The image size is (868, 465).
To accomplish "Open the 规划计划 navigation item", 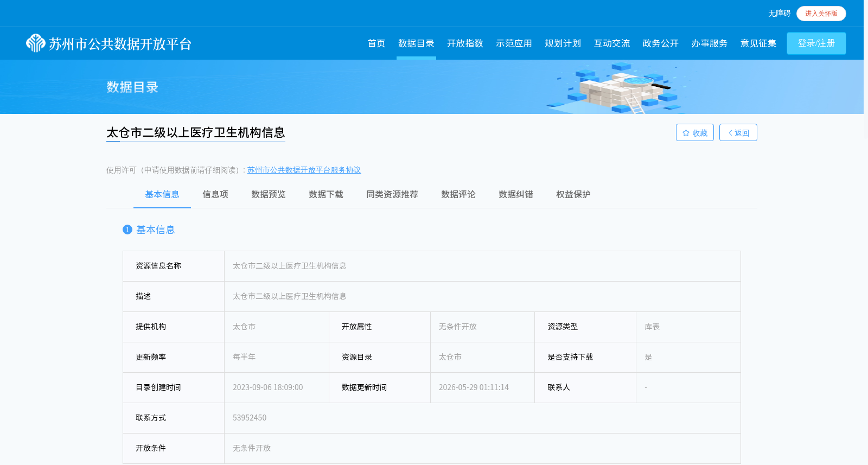I will coord(563,43).
